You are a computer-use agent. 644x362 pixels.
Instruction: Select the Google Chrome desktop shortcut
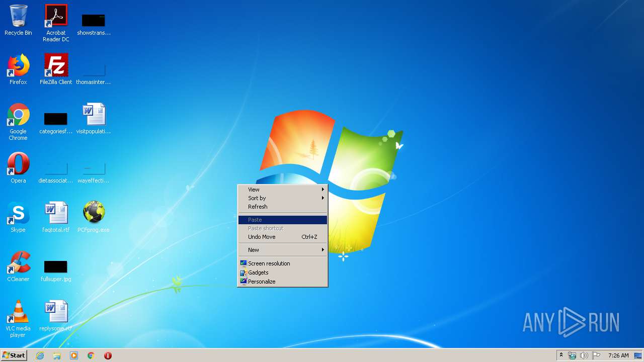point(18,122)
